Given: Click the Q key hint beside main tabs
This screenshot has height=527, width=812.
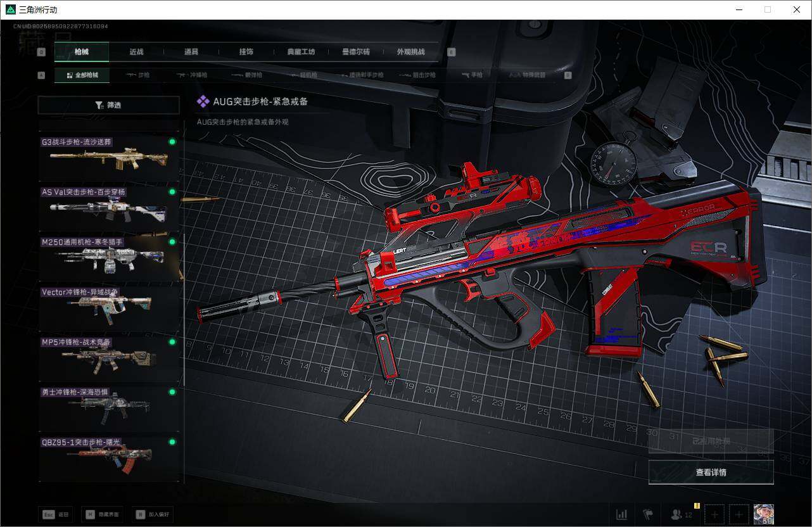Looking at the screenshot, I should (42, 53).
